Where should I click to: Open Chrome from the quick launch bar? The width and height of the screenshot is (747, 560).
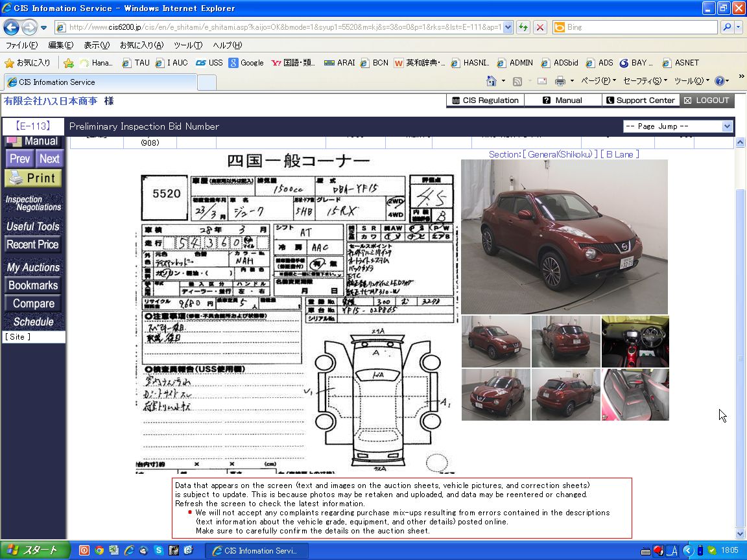click(x=99, y=550)
